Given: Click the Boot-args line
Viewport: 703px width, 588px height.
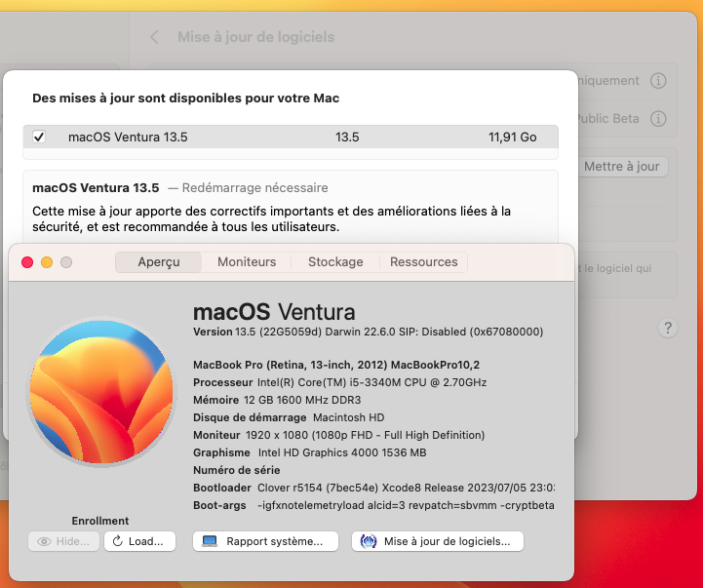Looking at the screenshot, I should tap(373, 505).
